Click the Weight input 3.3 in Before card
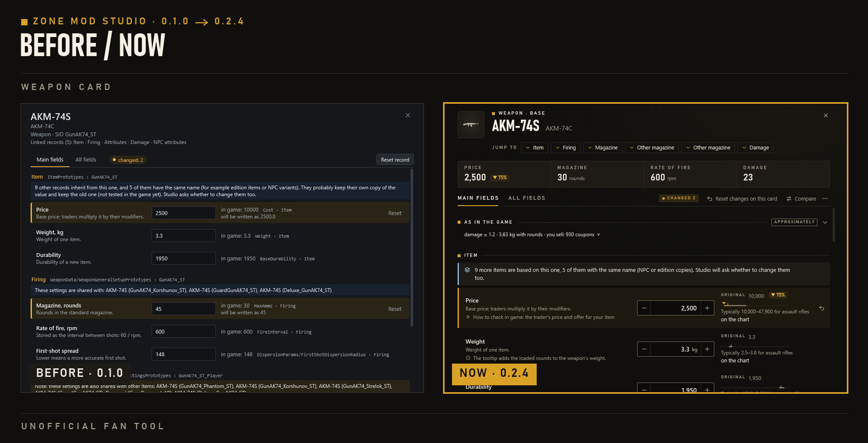This screenshot has height=443, width=868. pyautogui.click(x=184, y=236)
